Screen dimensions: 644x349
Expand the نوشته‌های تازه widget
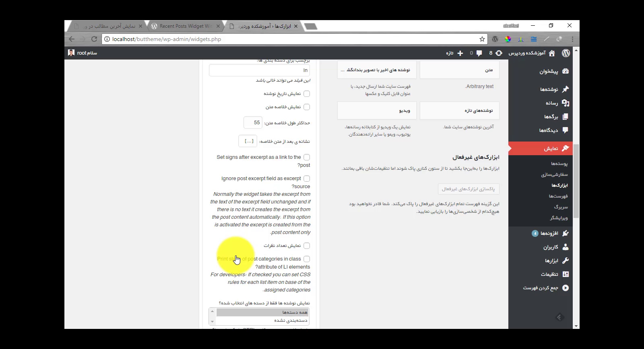[459, 111]
